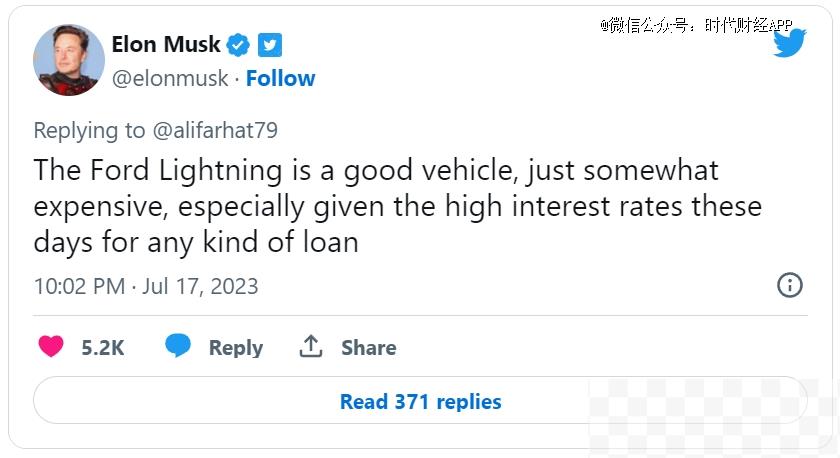Click the tweet text about Ford Lightning
This screenshot has width=840, height=458.
point(398,206)
